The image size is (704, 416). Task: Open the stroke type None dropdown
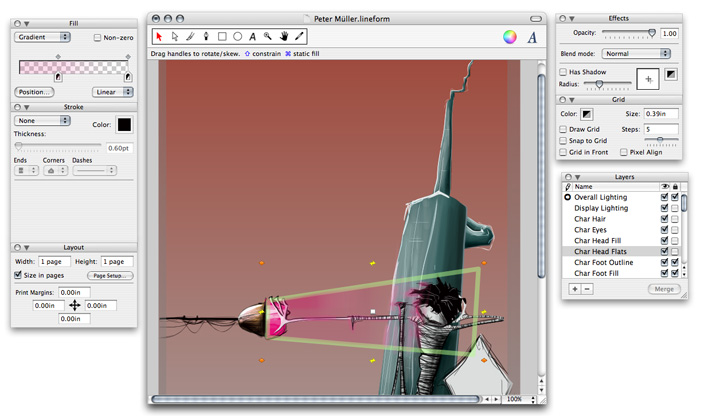click(43, 121)
